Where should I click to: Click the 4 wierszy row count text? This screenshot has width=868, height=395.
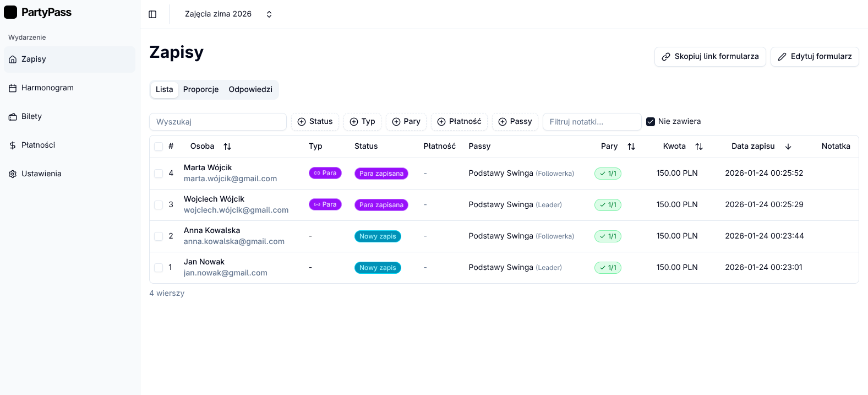point(167,294)
